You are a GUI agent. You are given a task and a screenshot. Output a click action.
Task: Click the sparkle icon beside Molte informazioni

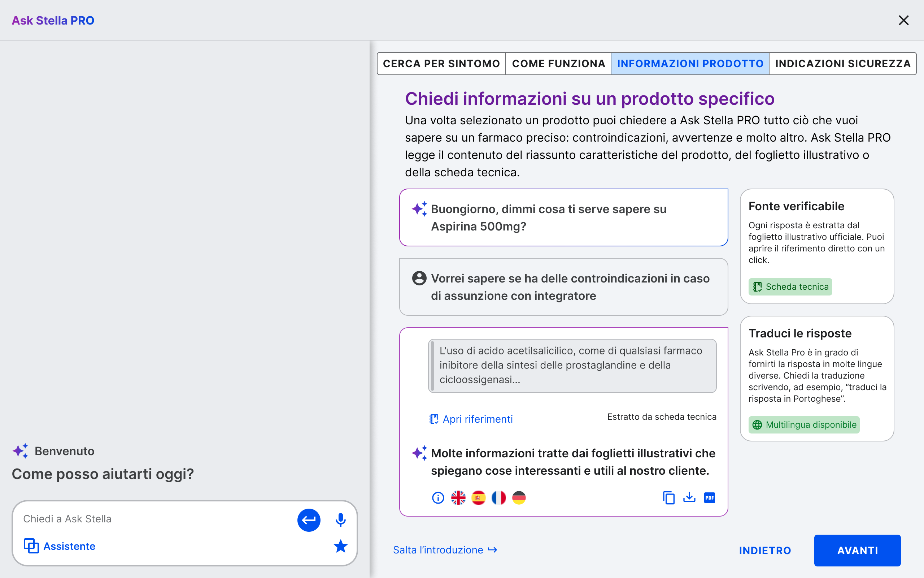[x=419, y=453]
